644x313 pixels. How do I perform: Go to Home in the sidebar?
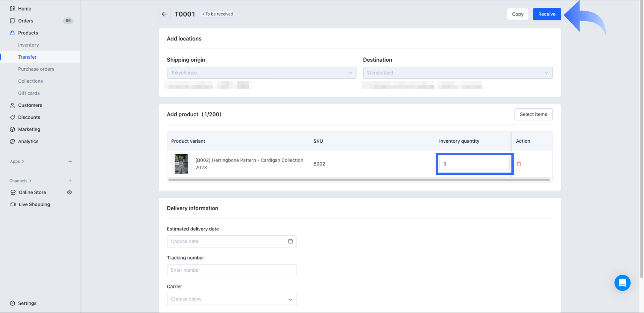(x=25, y=9)
